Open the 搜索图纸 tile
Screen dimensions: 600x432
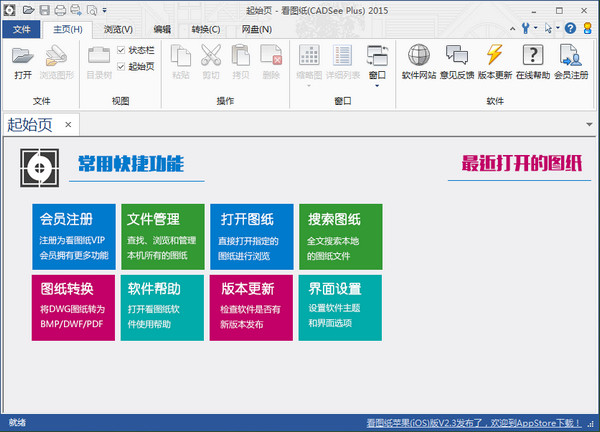pyautogui.click(x=340, y=237)
